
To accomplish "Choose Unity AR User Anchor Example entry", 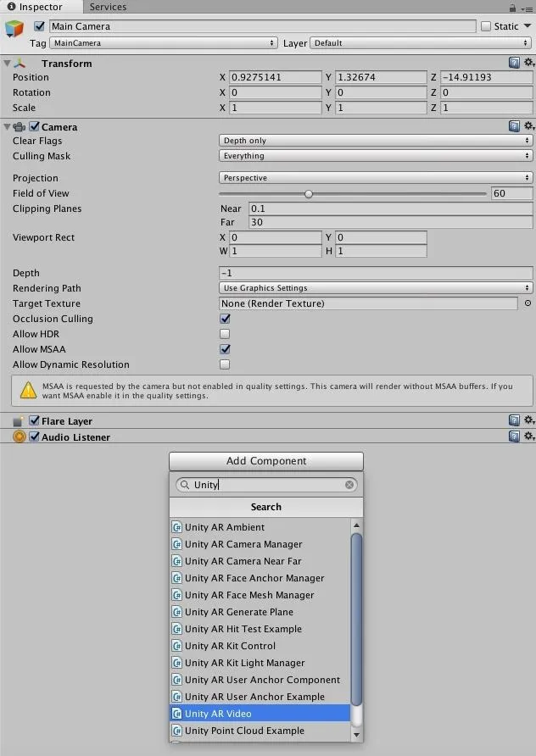I will coord(260,697).
